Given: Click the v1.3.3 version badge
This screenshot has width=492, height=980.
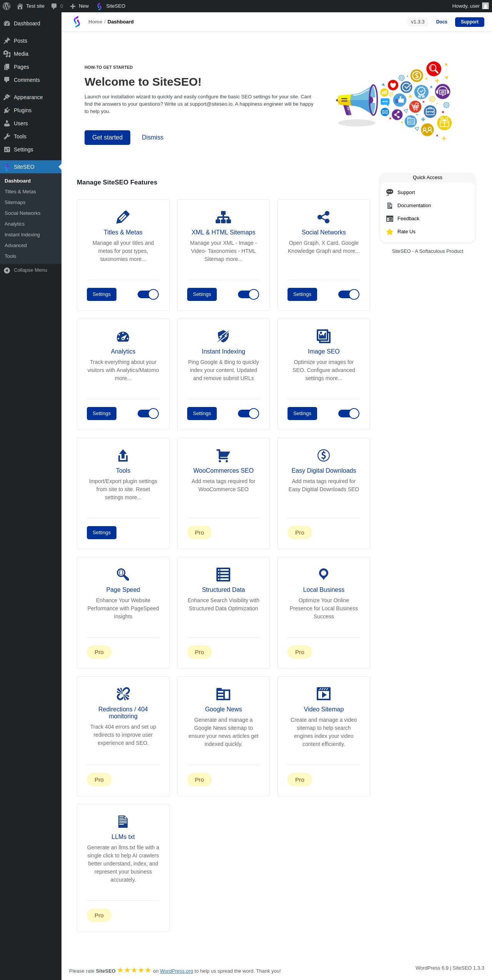Looking at the screenshot, I should [x=418, y=22].
